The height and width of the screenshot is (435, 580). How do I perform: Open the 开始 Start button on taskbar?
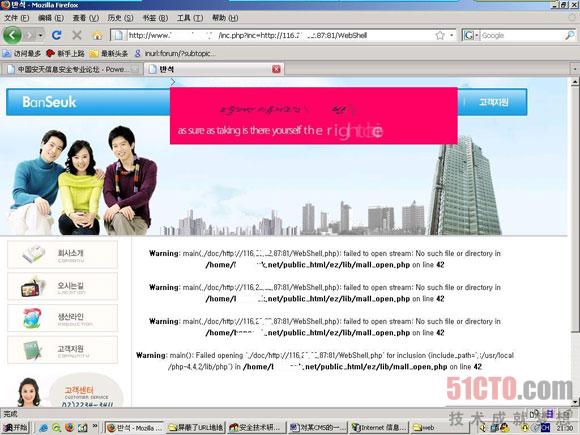coord(15,428)
